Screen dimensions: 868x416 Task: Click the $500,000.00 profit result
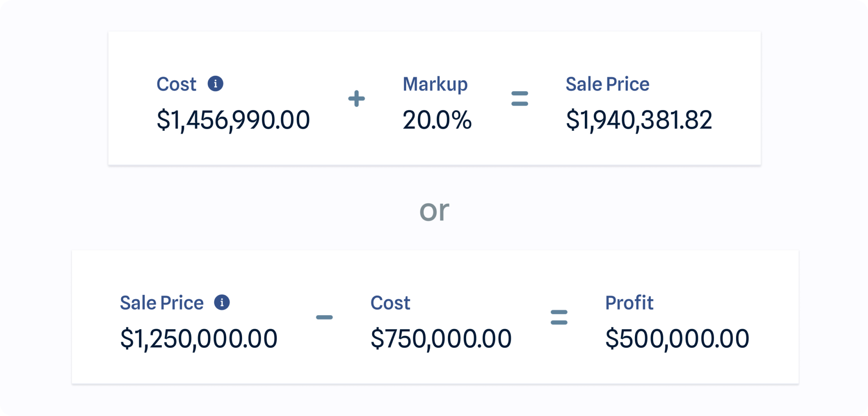[x=677, y=339]
